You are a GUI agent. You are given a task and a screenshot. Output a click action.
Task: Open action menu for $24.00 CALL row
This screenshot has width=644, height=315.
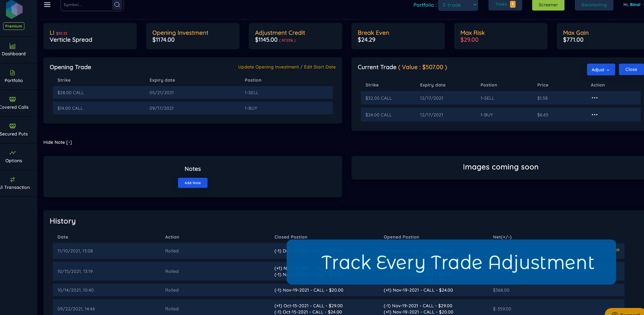595,115
